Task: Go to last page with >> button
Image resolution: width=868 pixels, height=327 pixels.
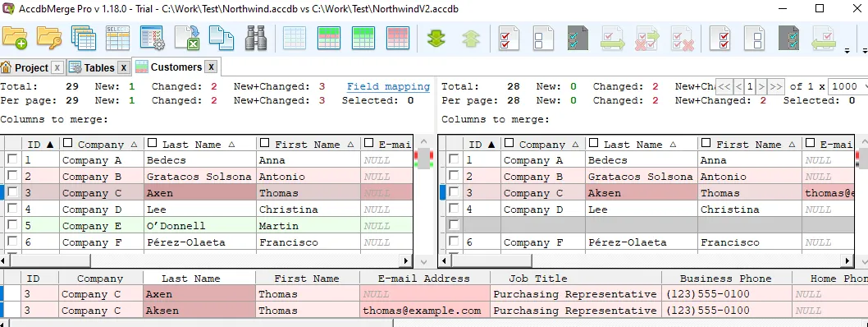Action: pos(776,86)
